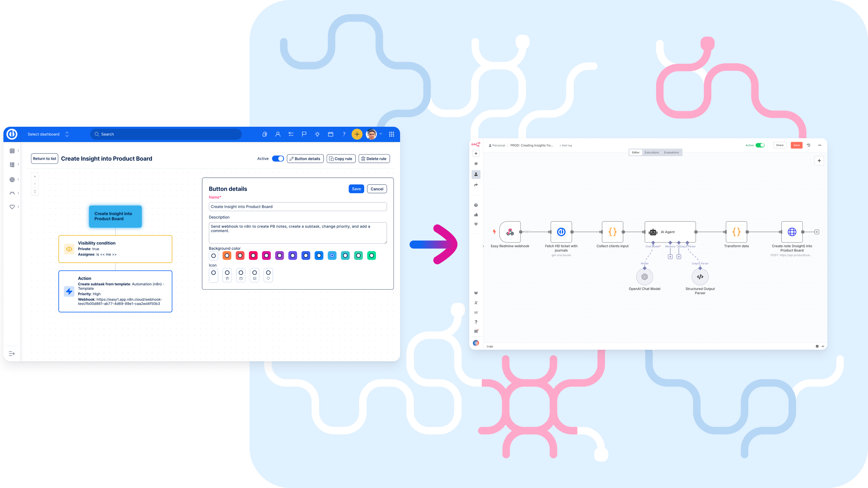Open the calendar icon in top bar
Viewport: 868px width, 488px height.
pyautogui.click(x=331, y=134)
